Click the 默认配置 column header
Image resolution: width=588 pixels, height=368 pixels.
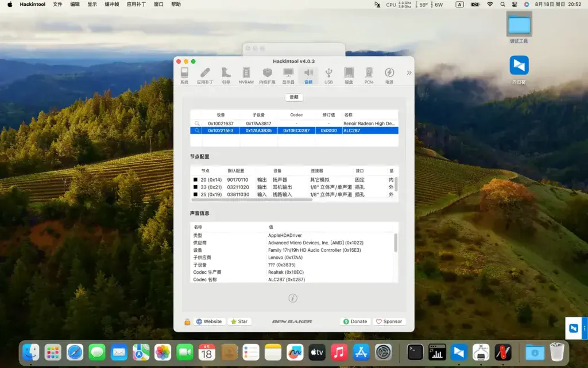(236, 171)
